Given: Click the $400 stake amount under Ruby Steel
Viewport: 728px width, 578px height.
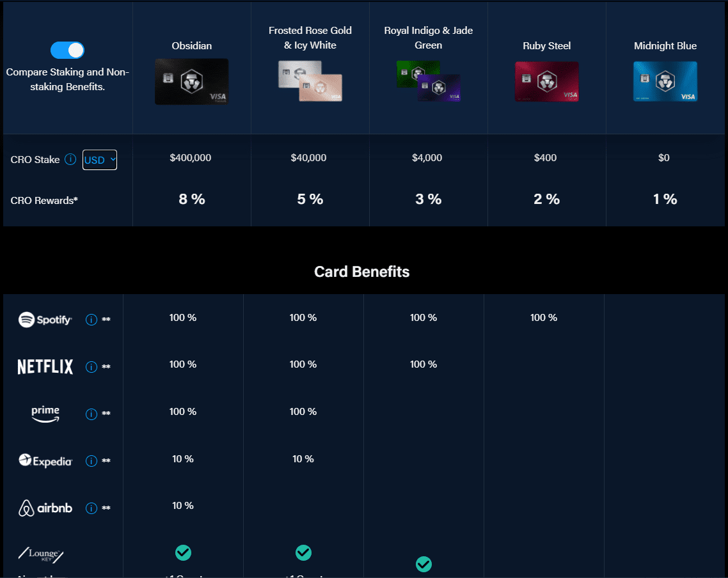Looking at the screenshot, I should tap(546, 158).
